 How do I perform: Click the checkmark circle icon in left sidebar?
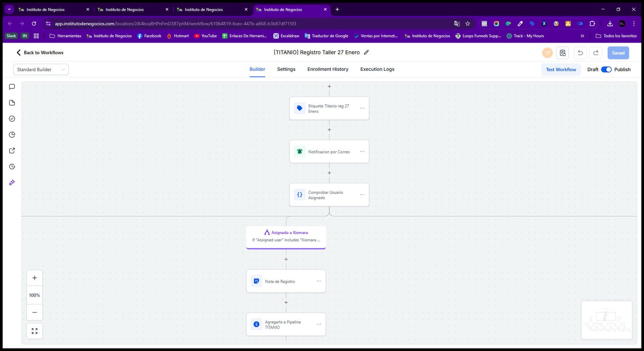pyautogui.click(x=12, y=119)
